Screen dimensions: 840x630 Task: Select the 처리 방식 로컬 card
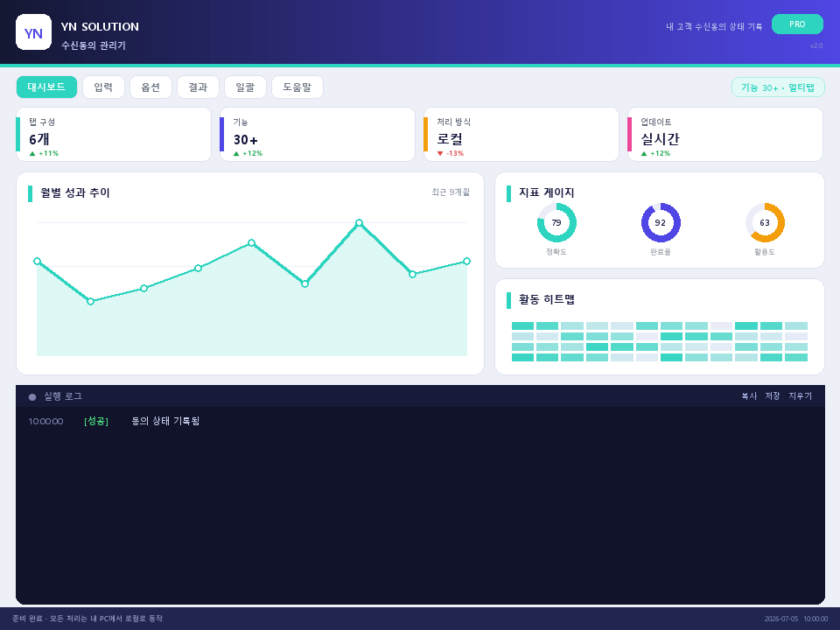click(521, 135)
